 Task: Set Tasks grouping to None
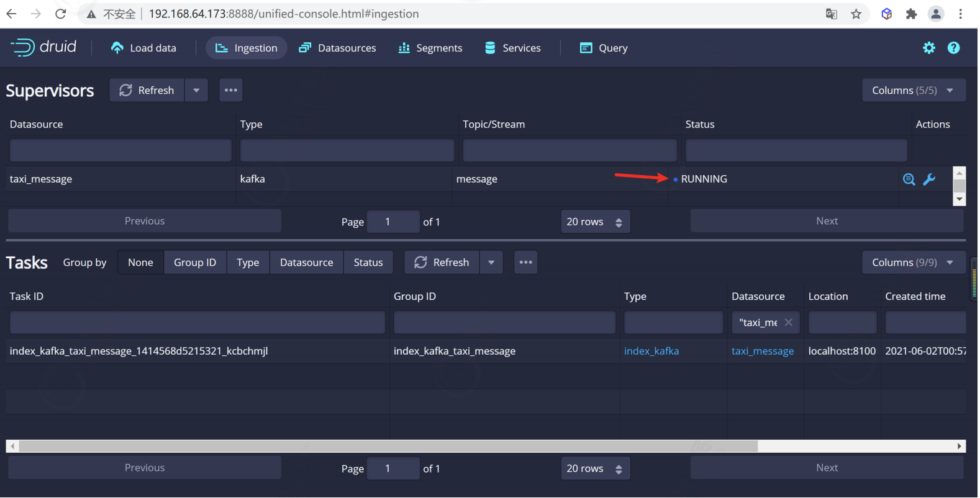pos(140,263)
